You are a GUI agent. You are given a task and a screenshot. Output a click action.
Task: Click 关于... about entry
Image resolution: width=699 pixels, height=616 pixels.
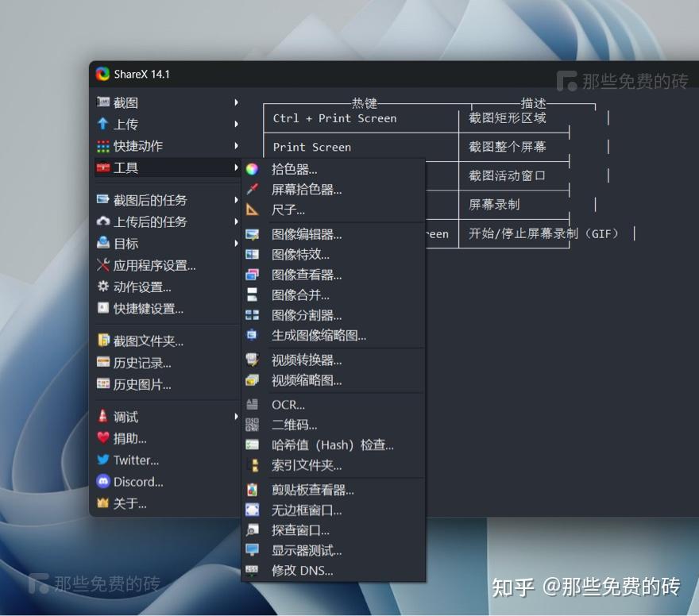[x=167, y=503]
